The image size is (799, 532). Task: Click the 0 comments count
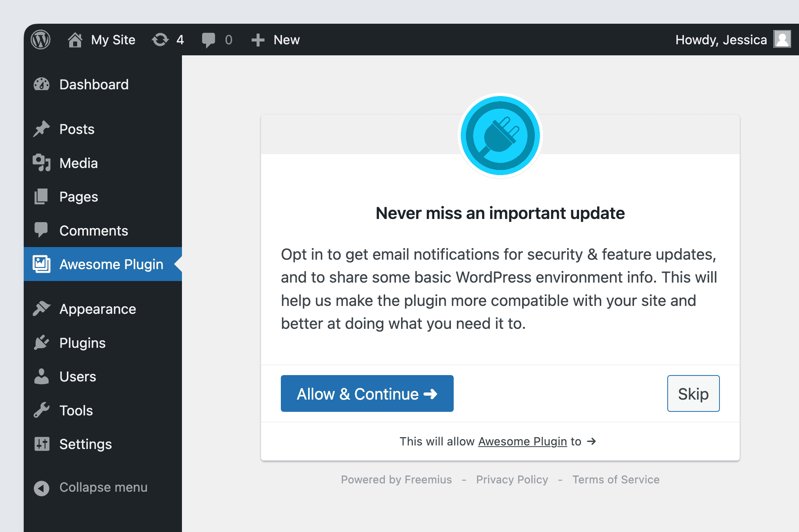click(x=229, y=40)
